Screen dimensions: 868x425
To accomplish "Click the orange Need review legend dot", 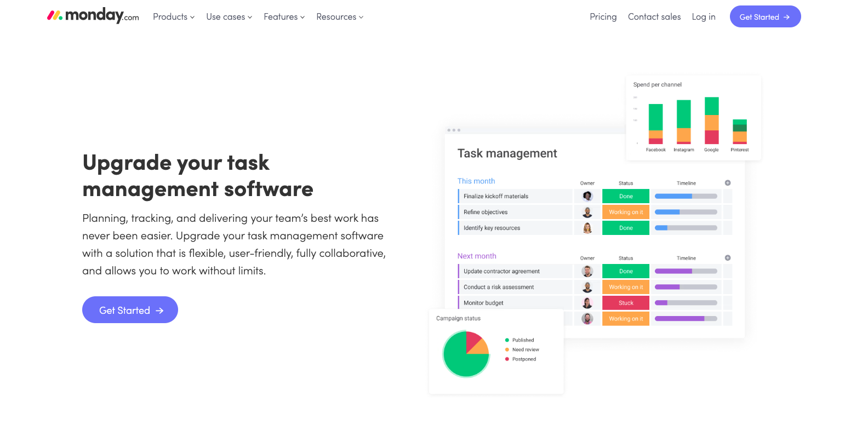I will point(507,349).
